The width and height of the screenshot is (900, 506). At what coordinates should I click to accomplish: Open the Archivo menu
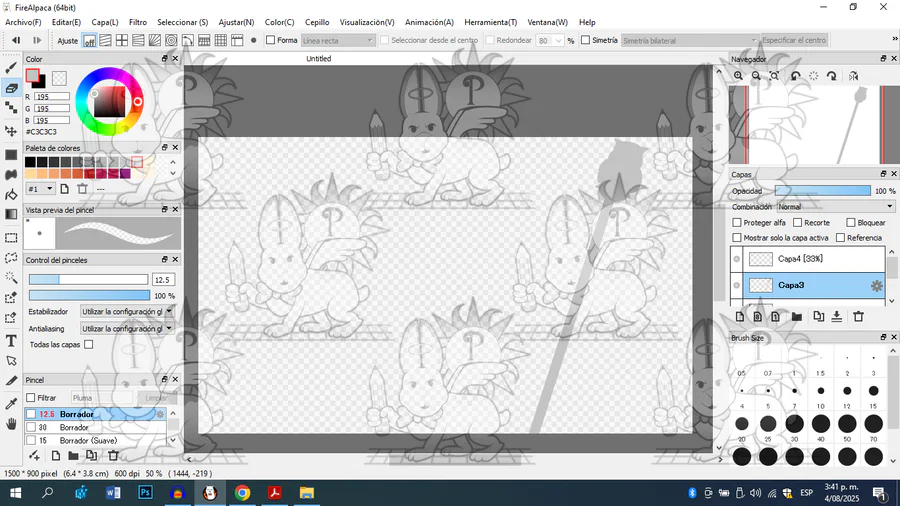(23, 22)
